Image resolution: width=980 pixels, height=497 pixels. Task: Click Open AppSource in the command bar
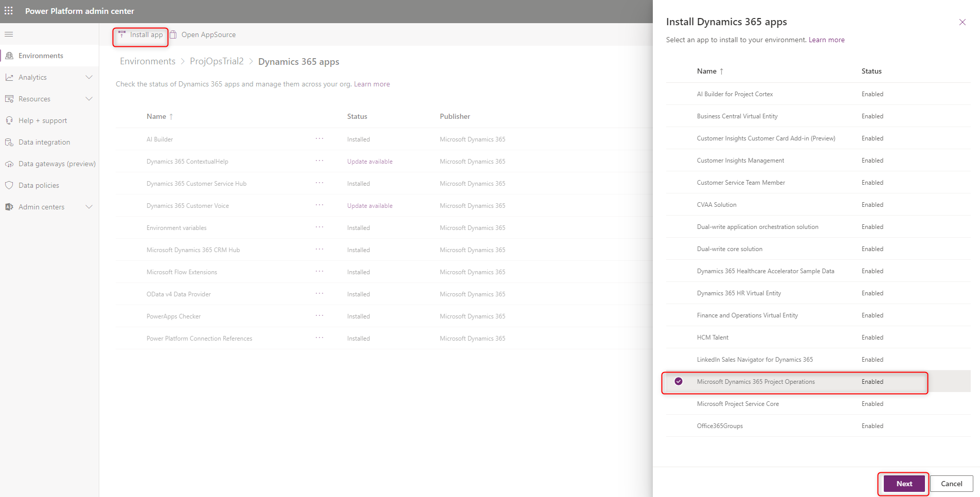203,35
